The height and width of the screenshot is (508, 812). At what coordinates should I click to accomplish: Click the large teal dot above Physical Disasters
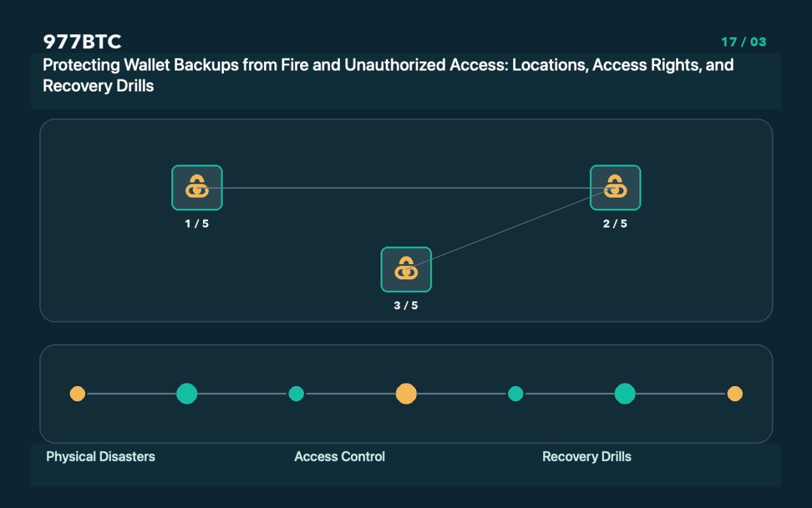(x=187, y=394)
